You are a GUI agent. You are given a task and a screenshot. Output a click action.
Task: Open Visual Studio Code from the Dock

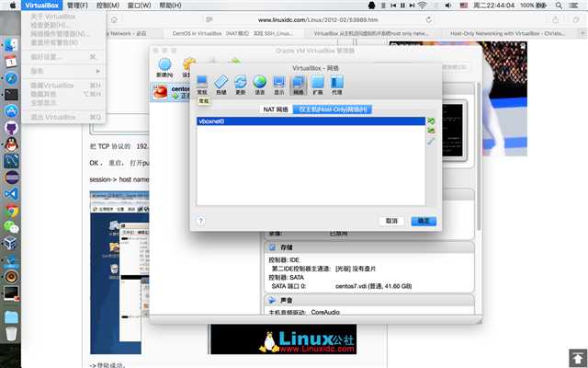tap(11, 194)
